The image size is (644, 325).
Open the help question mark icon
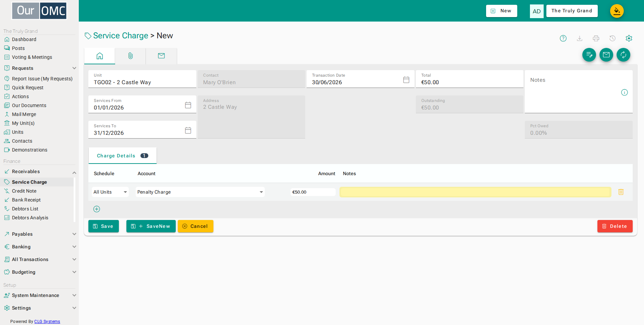[x=563, y=38]
